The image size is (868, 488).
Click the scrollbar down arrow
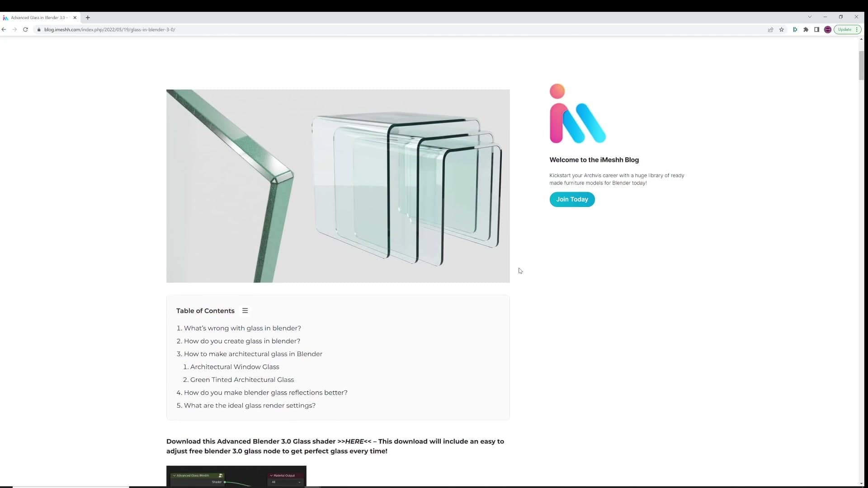pyautogui.click(x=861, y=483)
